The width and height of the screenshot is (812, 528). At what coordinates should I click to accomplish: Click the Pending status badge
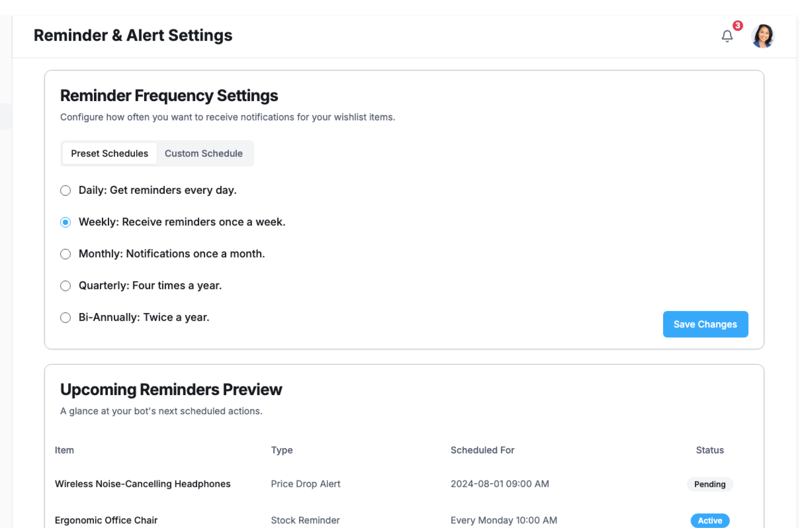click(x=709, y=484)
